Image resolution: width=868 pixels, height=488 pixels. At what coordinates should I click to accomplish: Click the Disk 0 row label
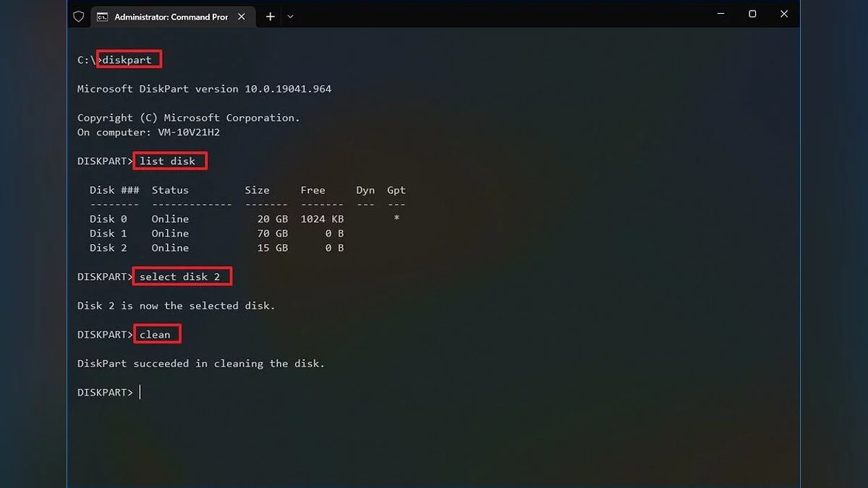(109, 219)
